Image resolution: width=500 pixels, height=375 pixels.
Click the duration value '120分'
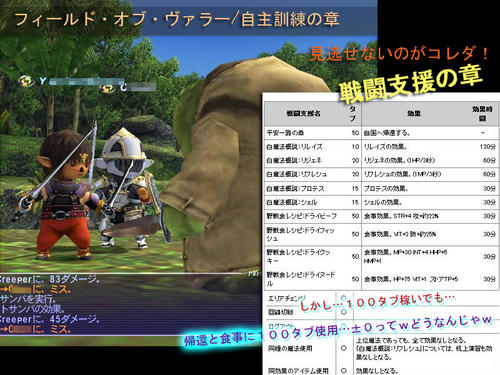488,147
